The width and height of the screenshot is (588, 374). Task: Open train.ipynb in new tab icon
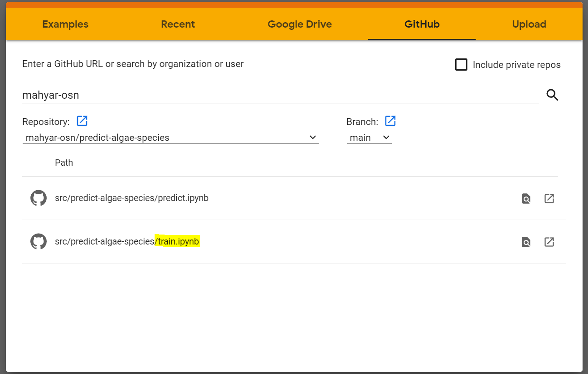(549, 242)
